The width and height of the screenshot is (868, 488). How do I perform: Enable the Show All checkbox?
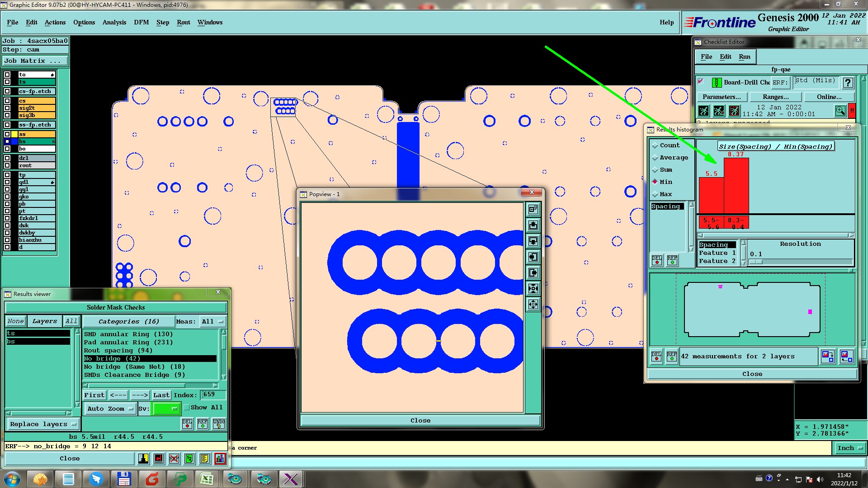[187, 408]
